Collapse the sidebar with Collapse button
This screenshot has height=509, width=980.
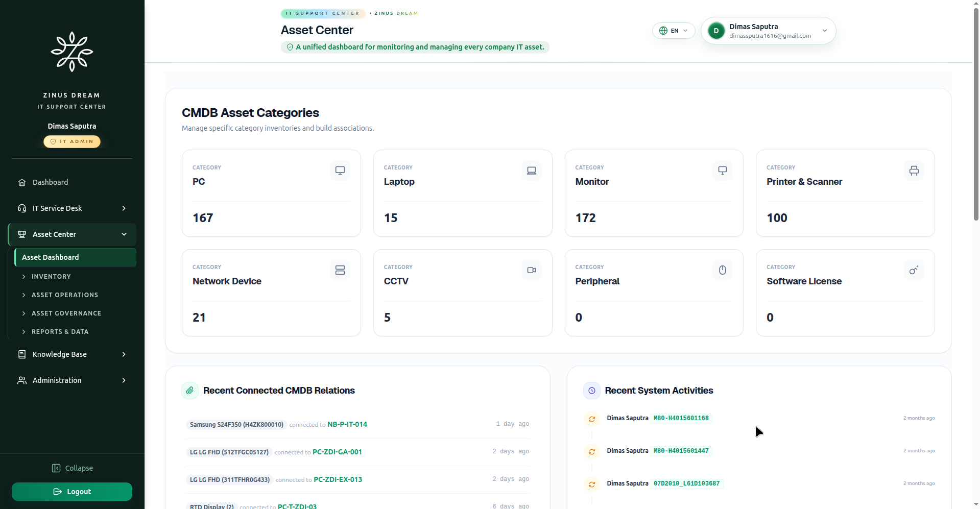coord(72,468)
